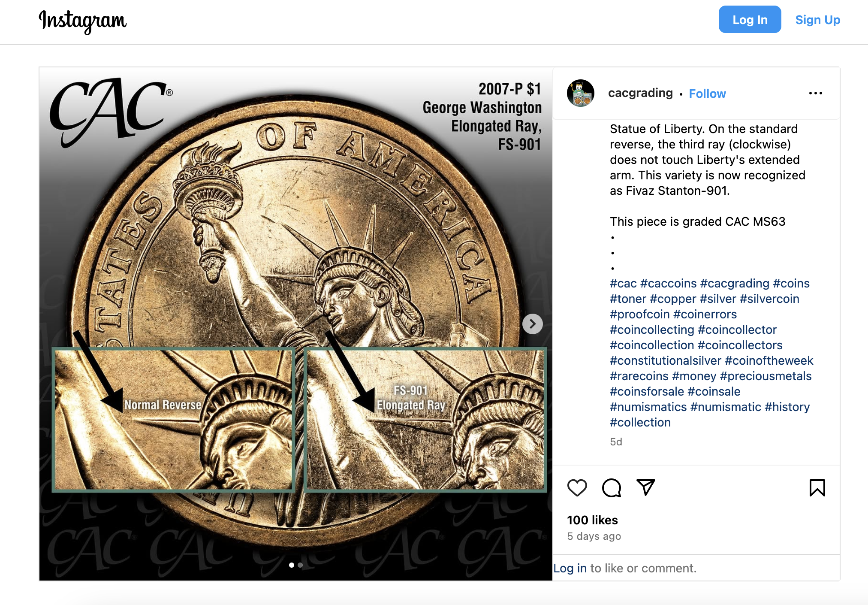Save the post with the bookmark icon
This screenshot has height=605, width=868.
(817, 488)
